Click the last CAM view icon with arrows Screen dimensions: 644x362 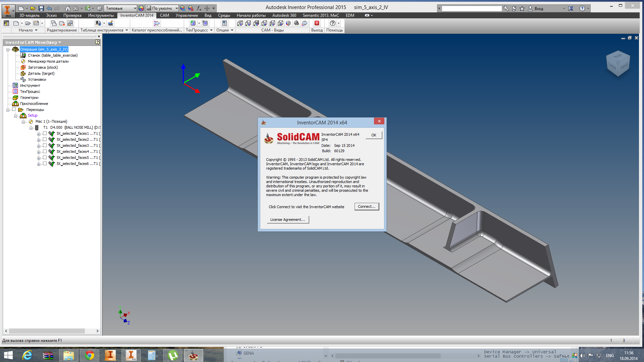[305, 23]
